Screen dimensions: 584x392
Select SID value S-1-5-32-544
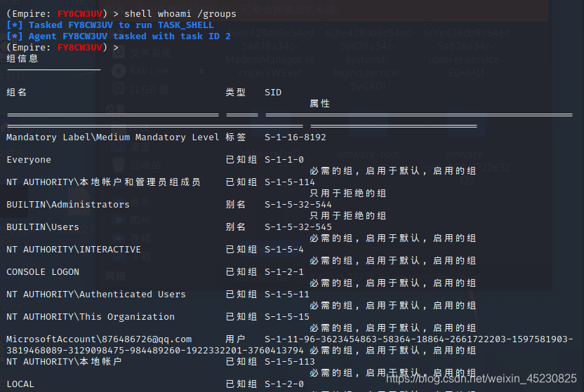pyautogui.click(x=298, y=205)
